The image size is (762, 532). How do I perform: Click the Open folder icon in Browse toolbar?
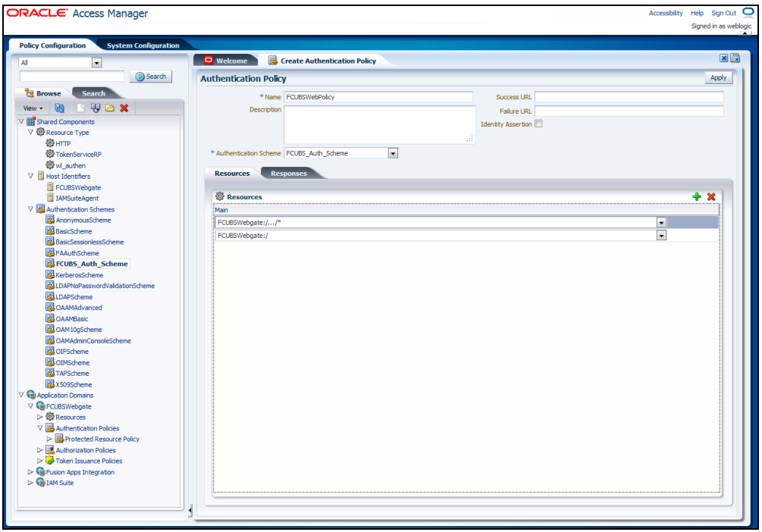coord(110,108)
